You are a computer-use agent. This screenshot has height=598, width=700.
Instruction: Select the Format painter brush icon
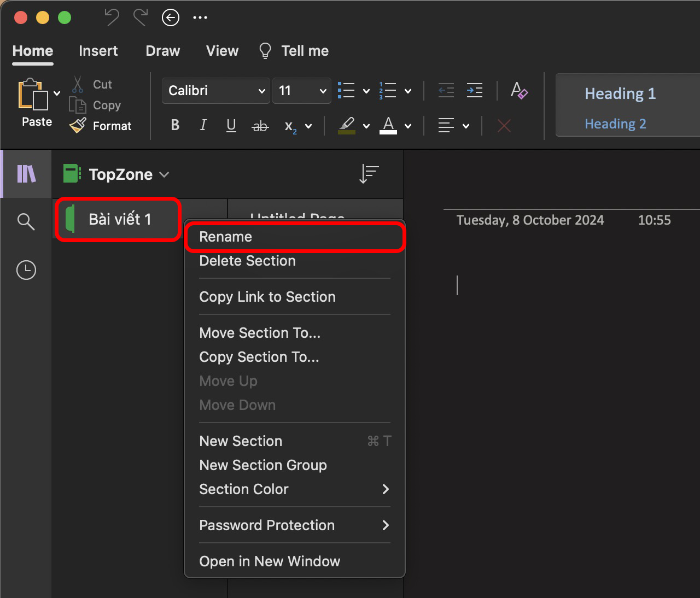click(78, 126)
